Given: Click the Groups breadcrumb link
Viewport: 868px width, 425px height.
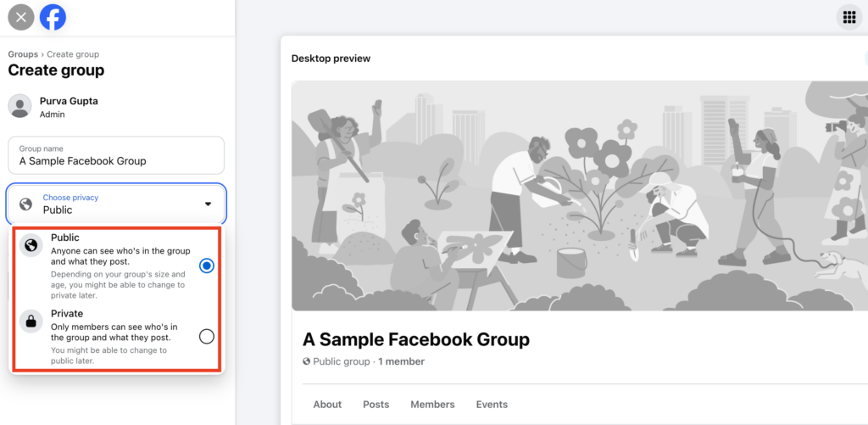Looking at the screenshot, I should (23, 54).
